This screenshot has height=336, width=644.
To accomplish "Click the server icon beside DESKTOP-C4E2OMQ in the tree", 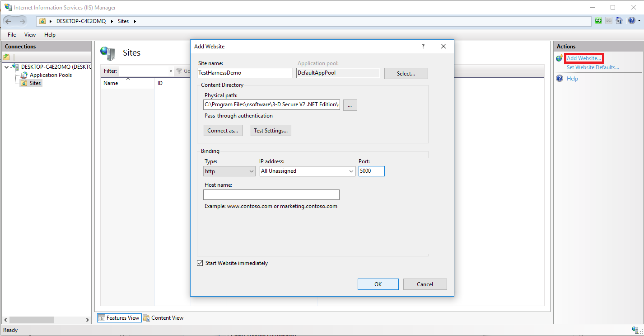I will pos(15,67).
